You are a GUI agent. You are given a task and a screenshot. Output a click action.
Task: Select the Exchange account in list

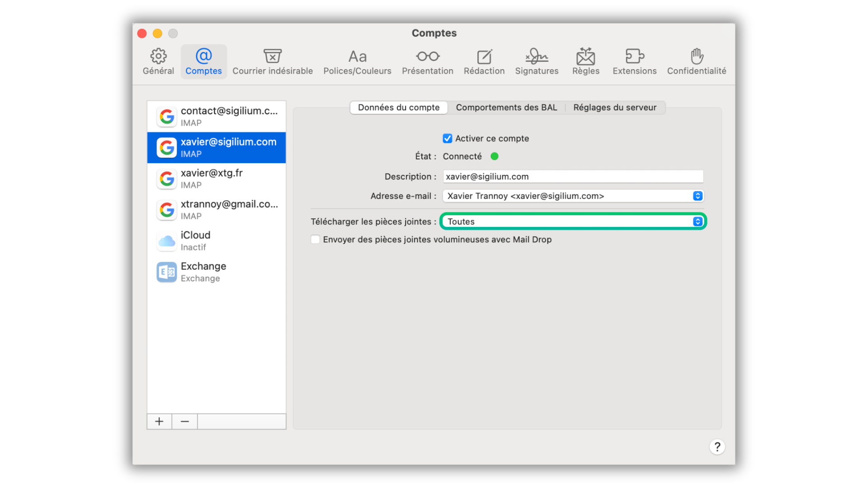coord(216,272)
